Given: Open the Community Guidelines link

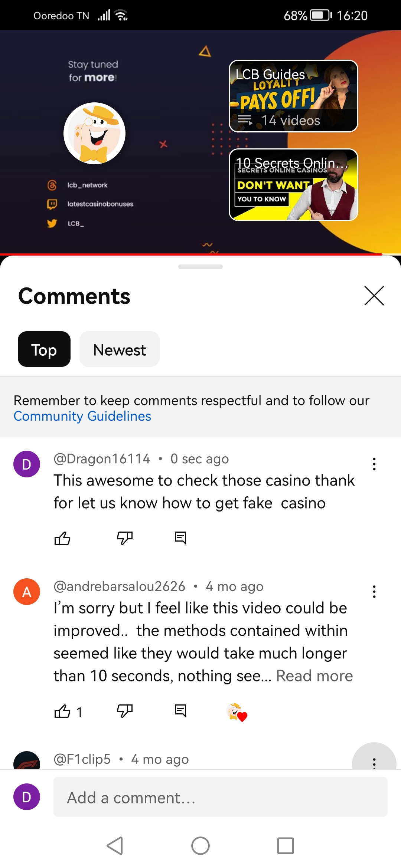Looking at the screenshot, I should (x=82, y=416).
